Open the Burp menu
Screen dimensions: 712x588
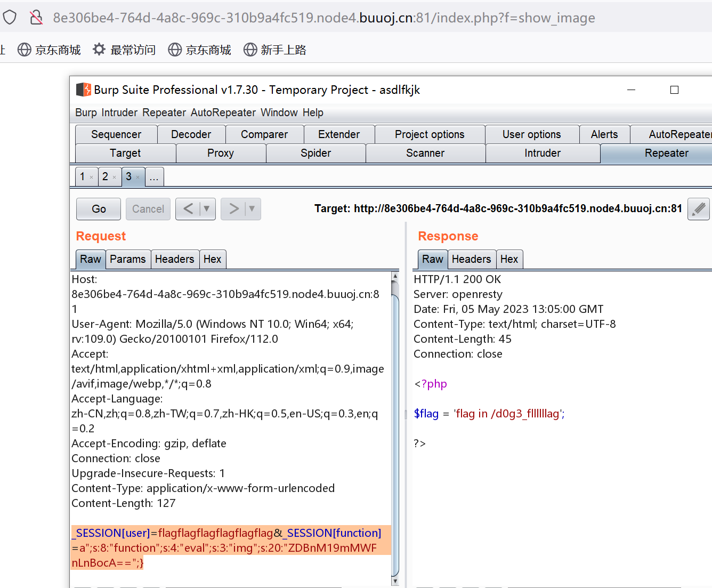(86, 112)
